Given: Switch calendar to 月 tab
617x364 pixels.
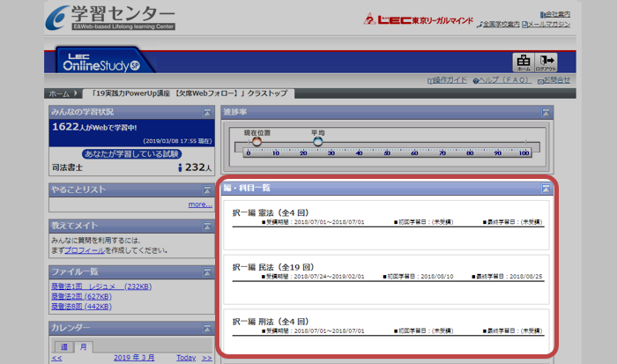Looking at the screenshot, I should coord(83,346).
